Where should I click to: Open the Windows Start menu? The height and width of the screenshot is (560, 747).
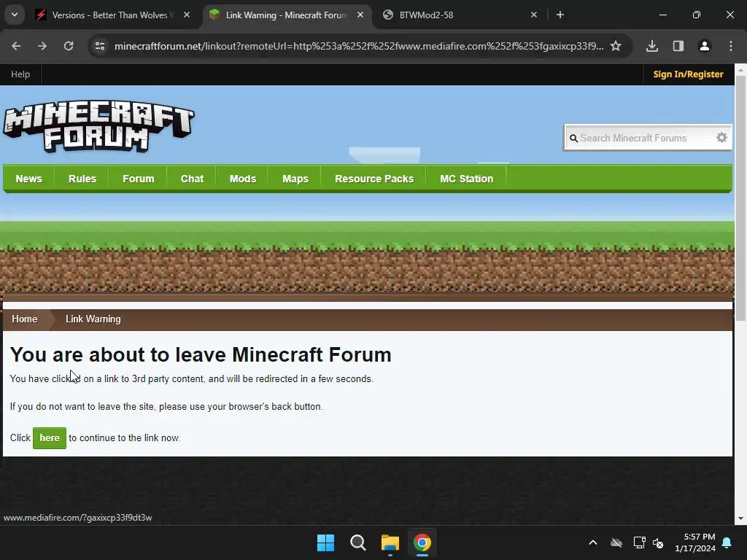click(x=326, y=542)
